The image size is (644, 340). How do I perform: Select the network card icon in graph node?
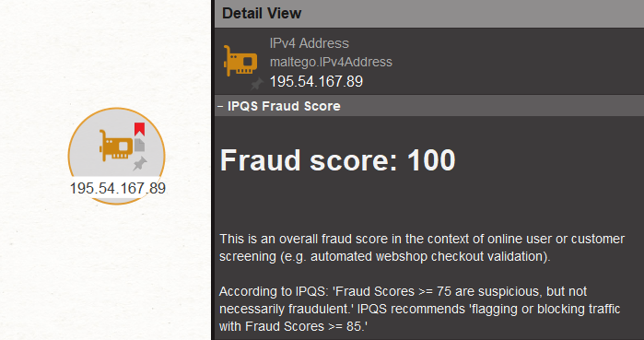tap(116, 146)
